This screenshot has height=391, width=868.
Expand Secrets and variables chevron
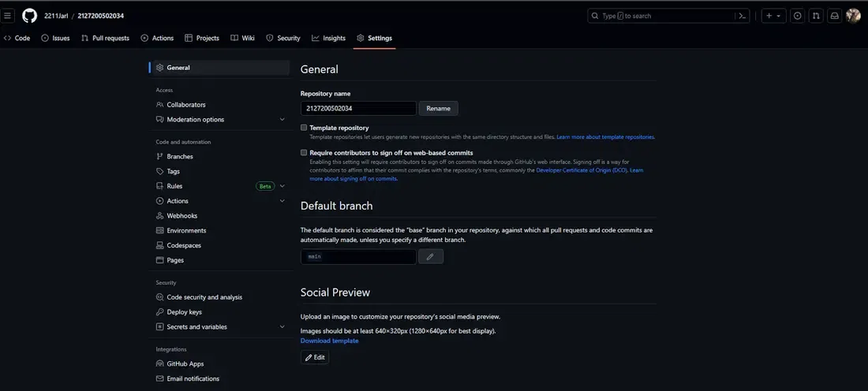click(x=282, y=327)
